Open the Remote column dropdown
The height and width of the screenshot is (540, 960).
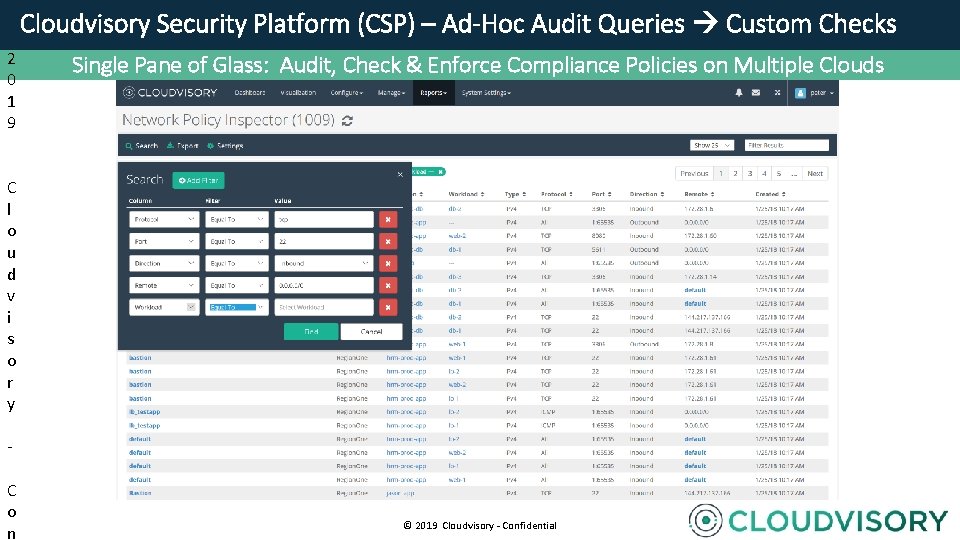coord(164,285)
